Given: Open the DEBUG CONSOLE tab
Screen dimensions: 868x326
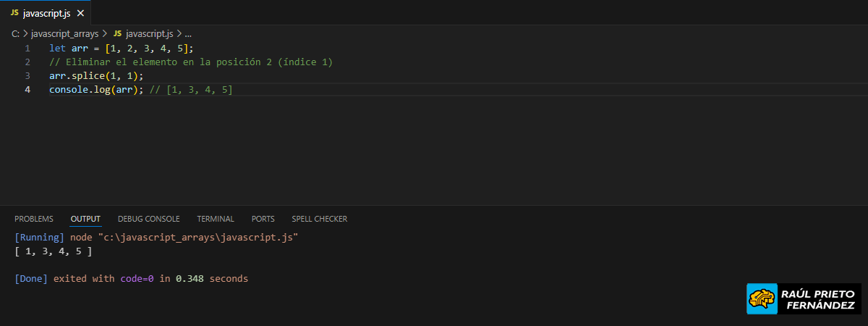Looking at the screenshot, I should tap(148, 219).
